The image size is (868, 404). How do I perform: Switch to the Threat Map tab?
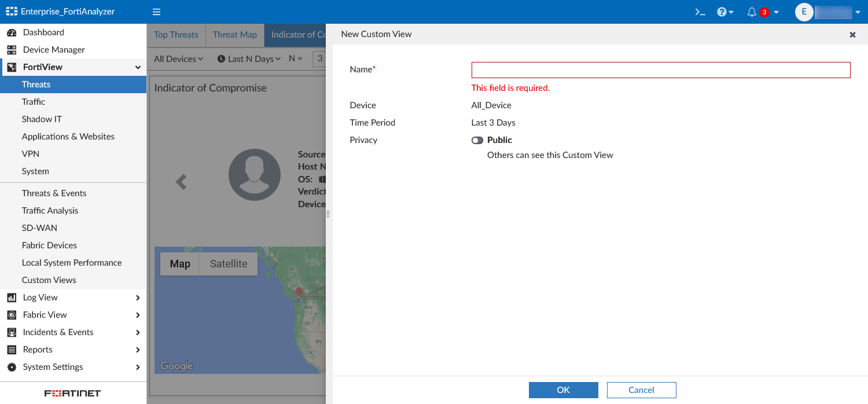point(234,35)
